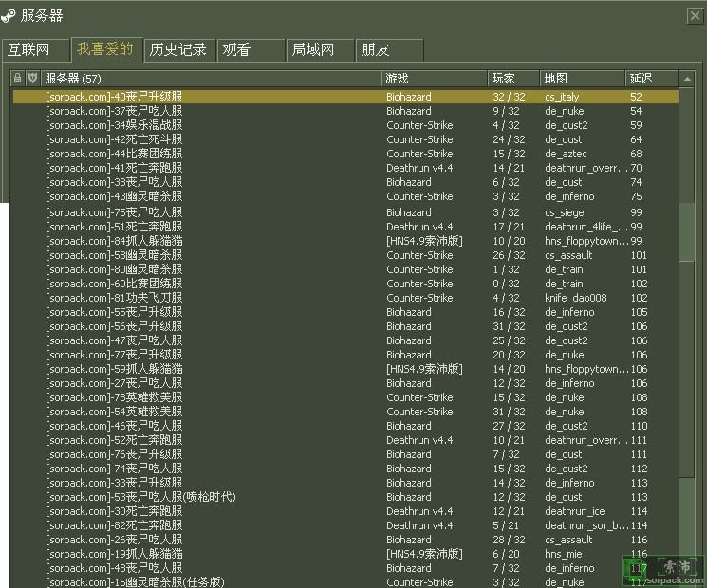Viewport: 707px width, 588px height.
Task: Sort servers by 服务器 (57) column header
Action: tap(211, 78)
